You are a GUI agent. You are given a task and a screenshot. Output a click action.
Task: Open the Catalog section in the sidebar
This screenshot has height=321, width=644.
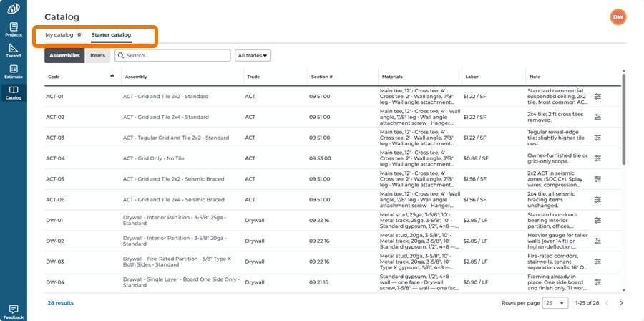14,93
